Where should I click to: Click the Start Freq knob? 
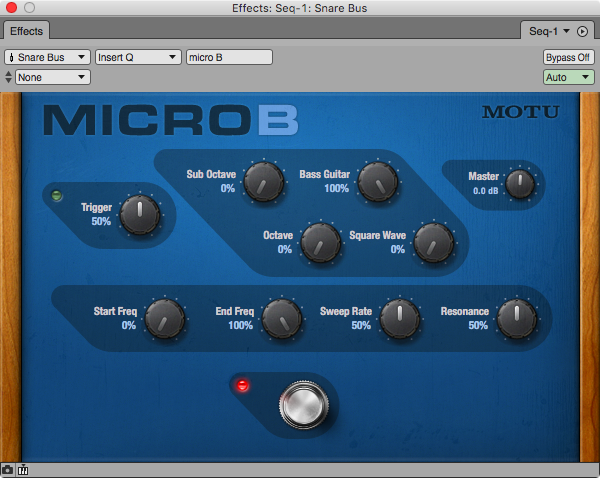(165, 318)
